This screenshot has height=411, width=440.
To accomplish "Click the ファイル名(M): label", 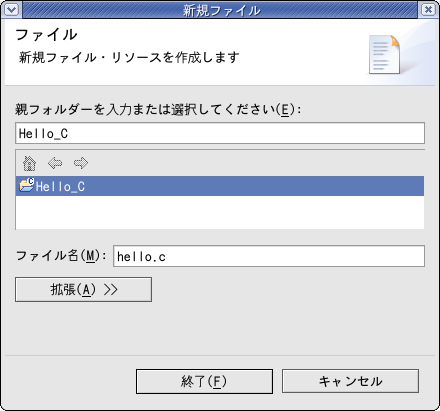I will click(61, 256).
